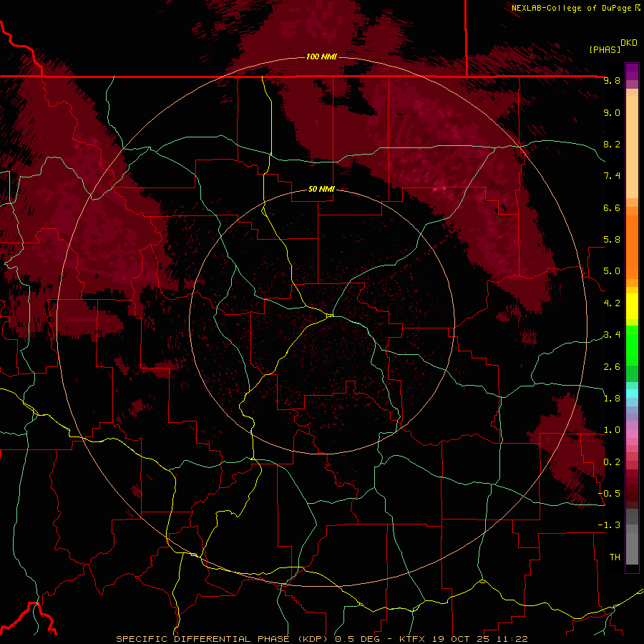Viewport: 644px width, 644px height.
Task: Click the 0.2 legend value
Action: click(x=612, y=462)
